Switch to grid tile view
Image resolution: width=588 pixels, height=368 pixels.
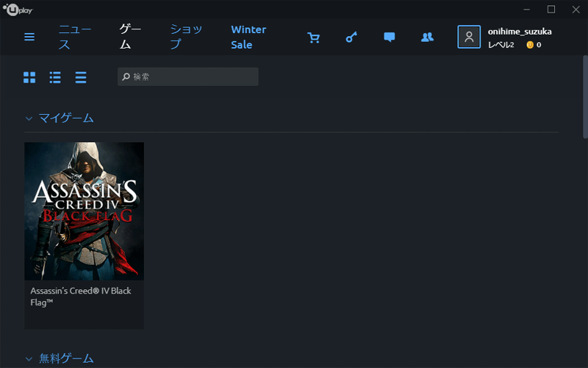tap(29, 77)
